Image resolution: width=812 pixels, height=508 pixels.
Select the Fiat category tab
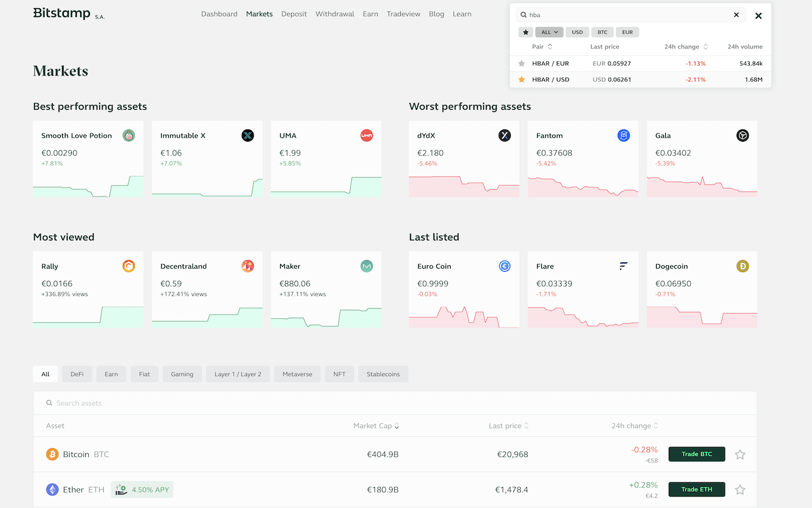144,374
